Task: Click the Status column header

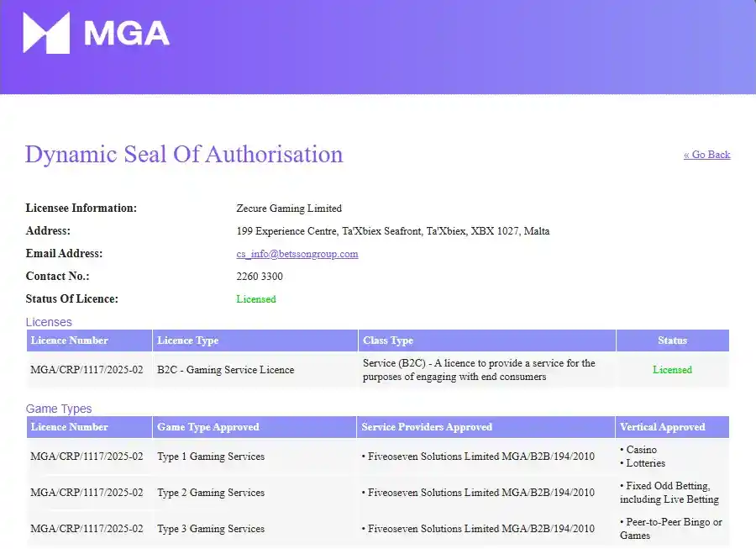Action: (673, 340)
